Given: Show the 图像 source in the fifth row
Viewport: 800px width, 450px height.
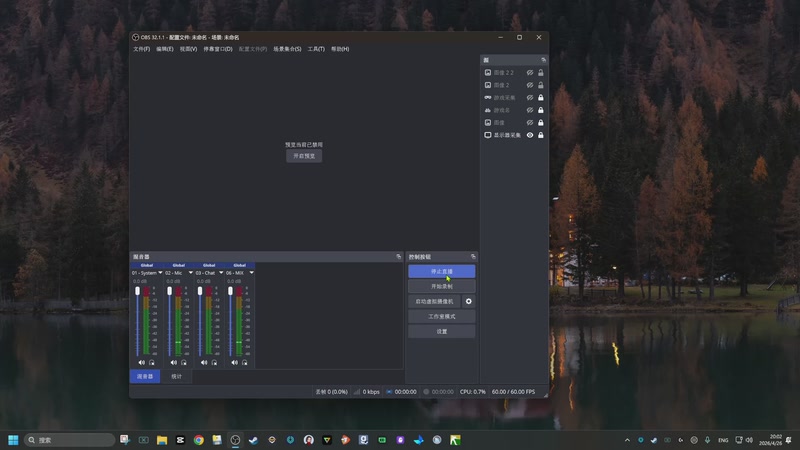Looking at the screenshot, I should 530,122.
